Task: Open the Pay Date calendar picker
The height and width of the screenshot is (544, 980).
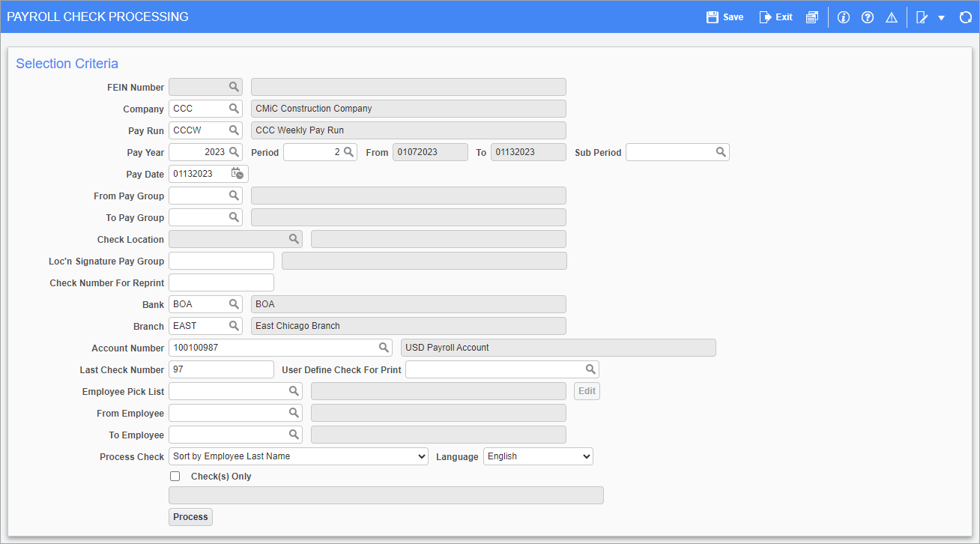Action: (237, 174)
